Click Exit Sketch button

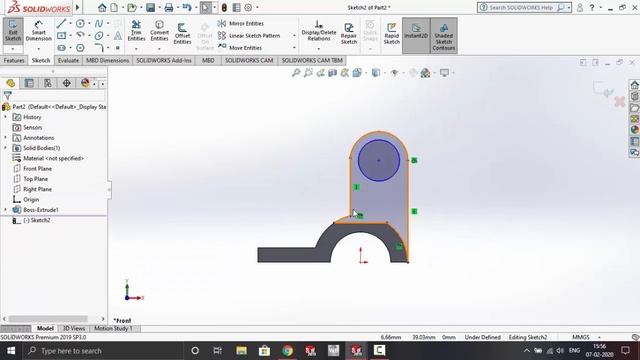tap(13, 30)
